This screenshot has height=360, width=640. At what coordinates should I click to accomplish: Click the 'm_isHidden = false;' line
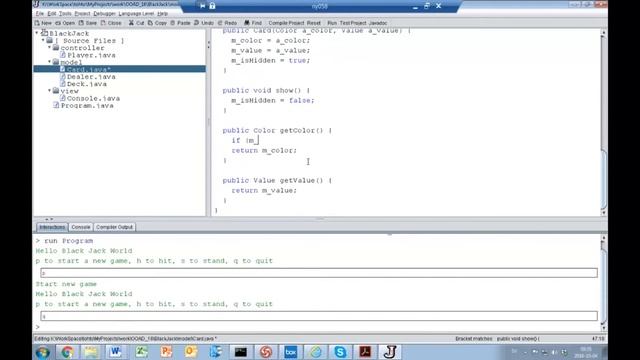point(273,100)
